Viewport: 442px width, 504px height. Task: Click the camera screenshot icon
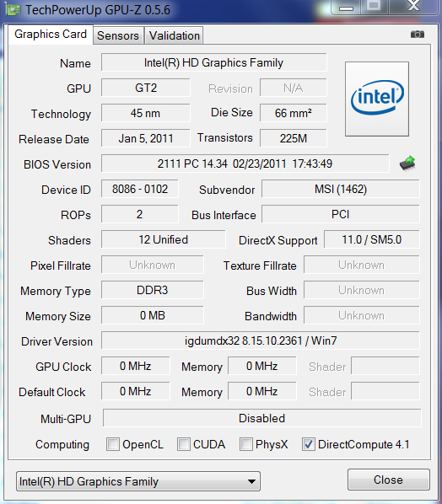418,34
